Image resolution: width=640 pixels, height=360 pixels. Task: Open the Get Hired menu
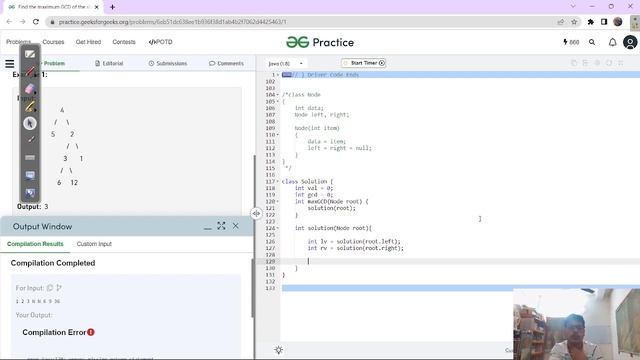click(88, 42)
